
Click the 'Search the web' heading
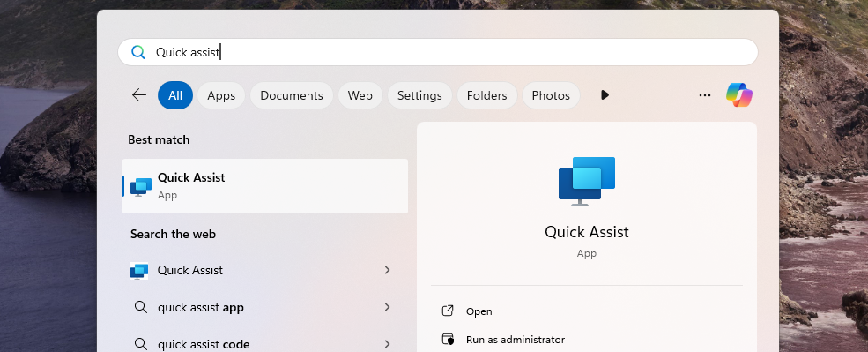pyautogui.click(x=173, y=234)
